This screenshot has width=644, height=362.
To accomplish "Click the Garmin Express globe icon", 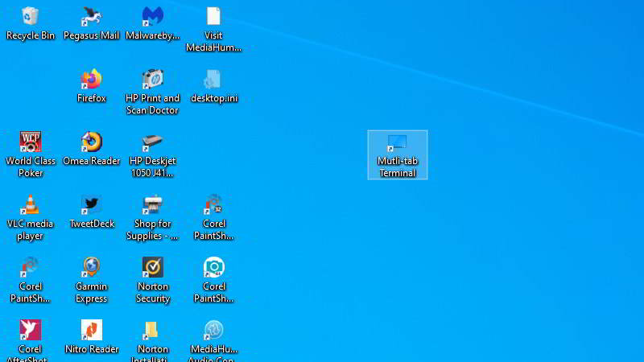I will (91, 267).
